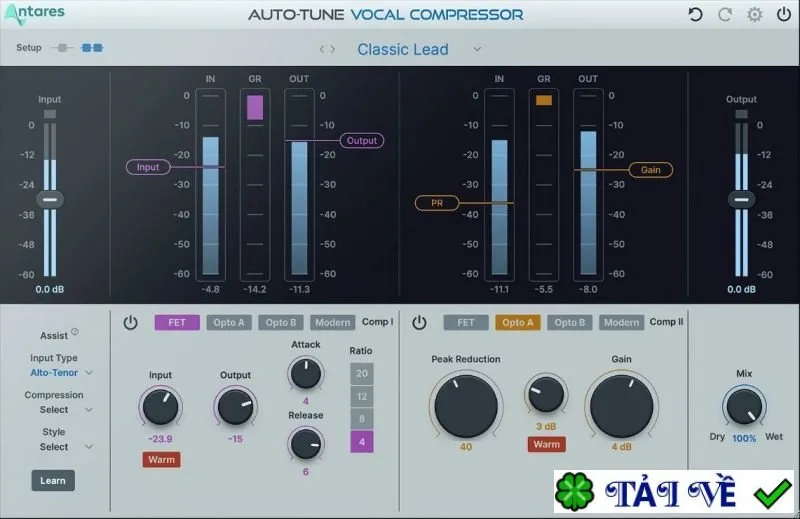Choose Opto A mode for Comp II
The width and height of the screenshot is (800, 519).
[517, 323]
